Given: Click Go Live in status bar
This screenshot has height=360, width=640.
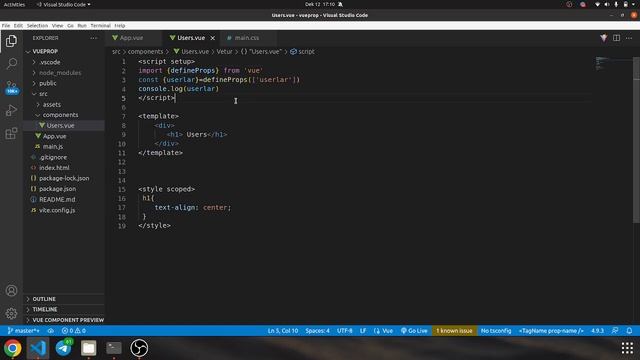Looking at the screenshot, I should click(x=414, y=331).
